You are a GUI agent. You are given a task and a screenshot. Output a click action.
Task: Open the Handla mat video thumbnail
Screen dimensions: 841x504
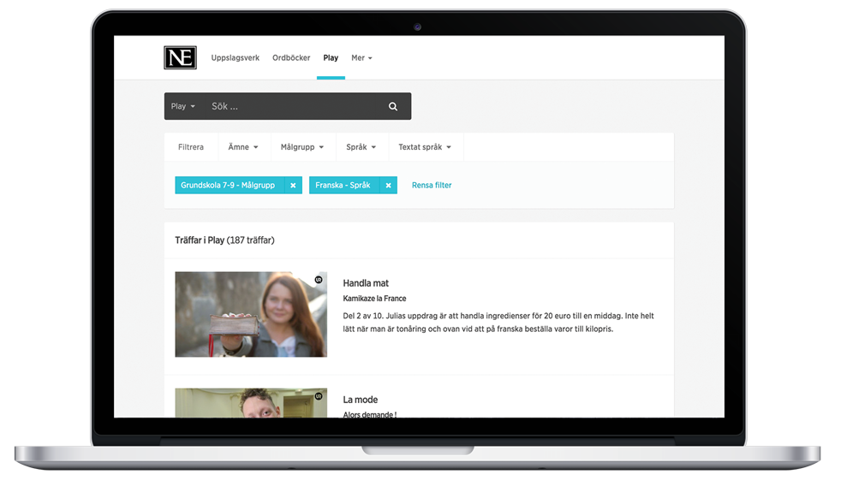251,314
